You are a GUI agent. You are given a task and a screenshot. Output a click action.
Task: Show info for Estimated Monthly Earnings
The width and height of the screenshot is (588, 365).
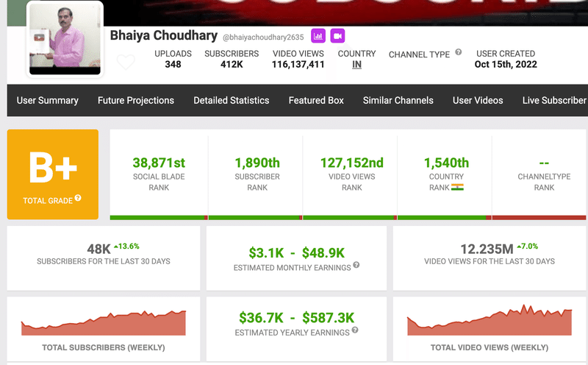pyautogui.click(x=356, y=265)
